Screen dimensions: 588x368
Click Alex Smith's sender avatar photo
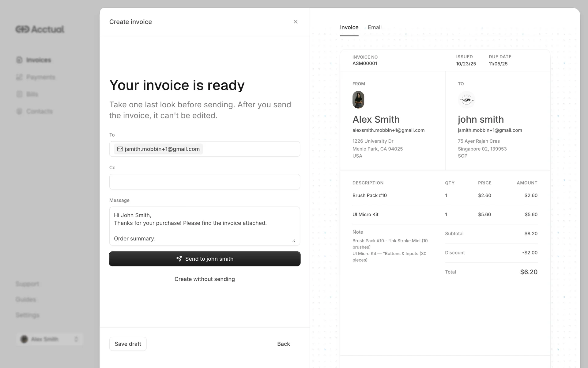click(x=358, y=100)
